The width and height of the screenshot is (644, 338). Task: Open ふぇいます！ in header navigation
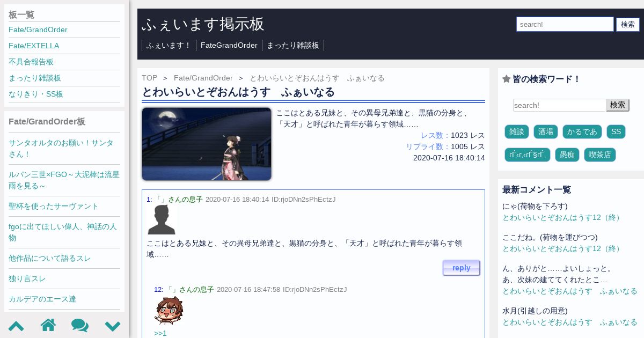(169, 45)
